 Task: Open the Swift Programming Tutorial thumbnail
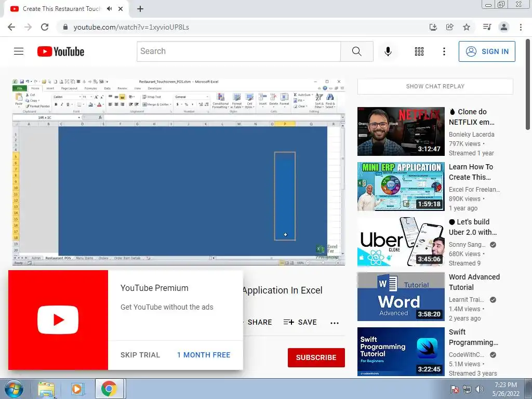(x=401, y=352)
